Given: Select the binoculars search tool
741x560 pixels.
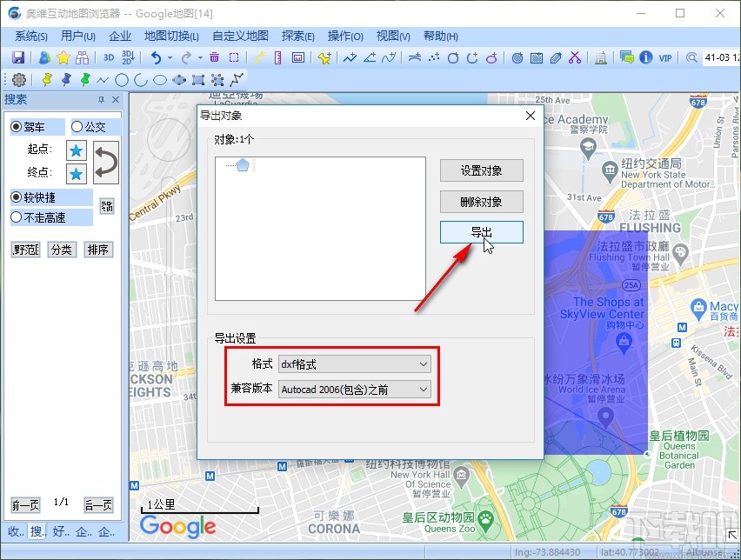Looking at the screenshot, I should [x=83, y=56].
